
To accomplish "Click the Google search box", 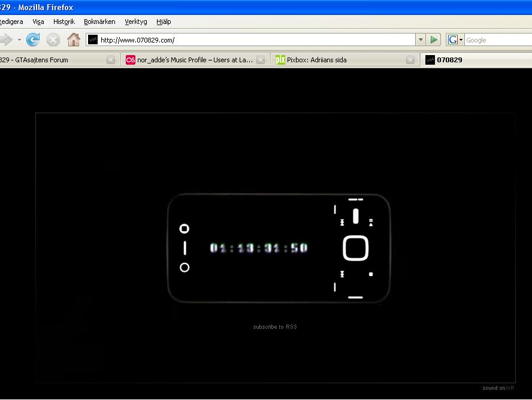I will (x=498, y=40).
